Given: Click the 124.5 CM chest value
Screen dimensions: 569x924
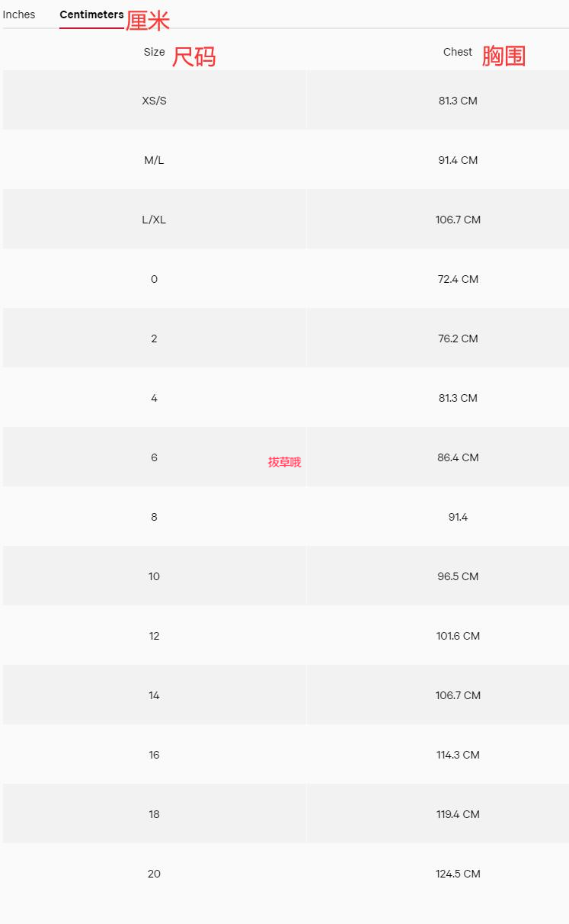Looking at the screenshot, I should point(458,874).
